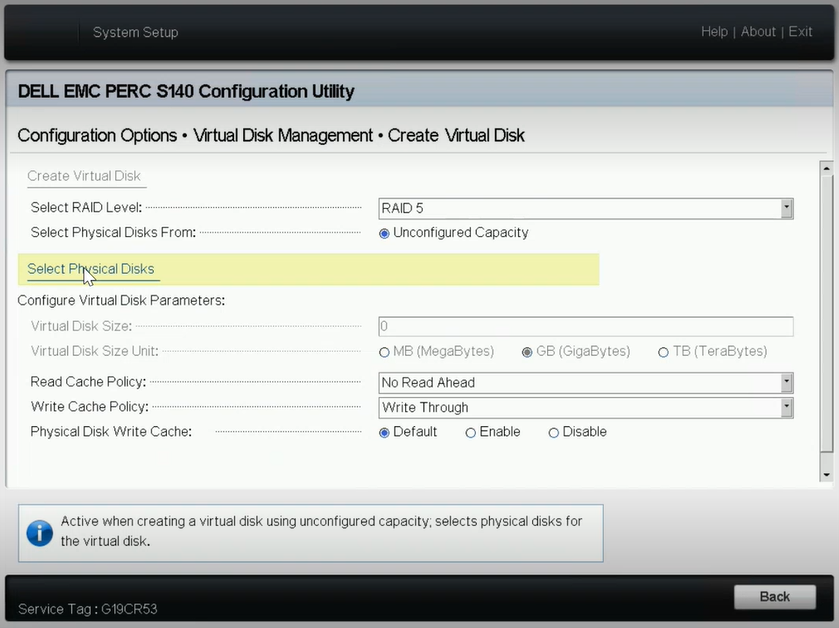Viewport: 839px width, 628px height.
Task: Open the Help menu item
Action: pos(714,32)
